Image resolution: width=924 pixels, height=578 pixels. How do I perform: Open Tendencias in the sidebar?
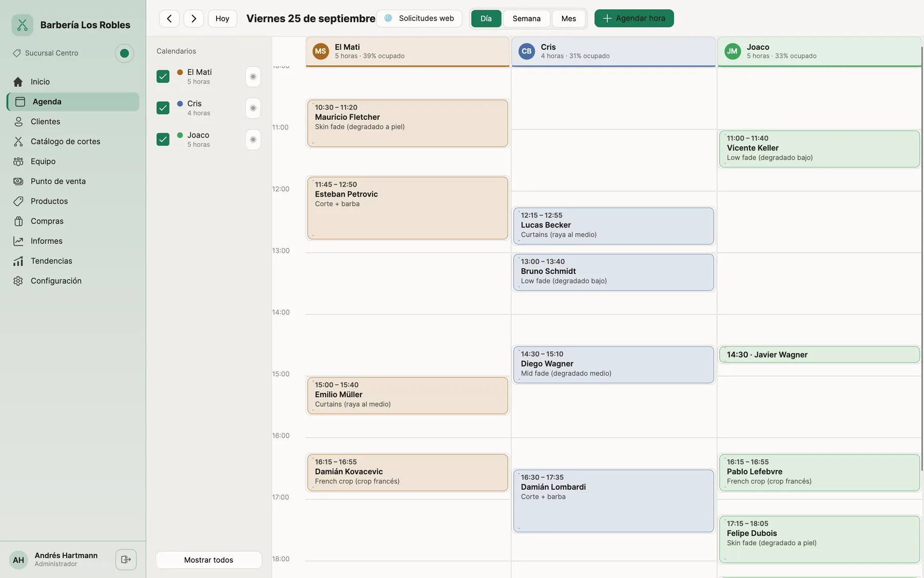[x=73, y=261]
